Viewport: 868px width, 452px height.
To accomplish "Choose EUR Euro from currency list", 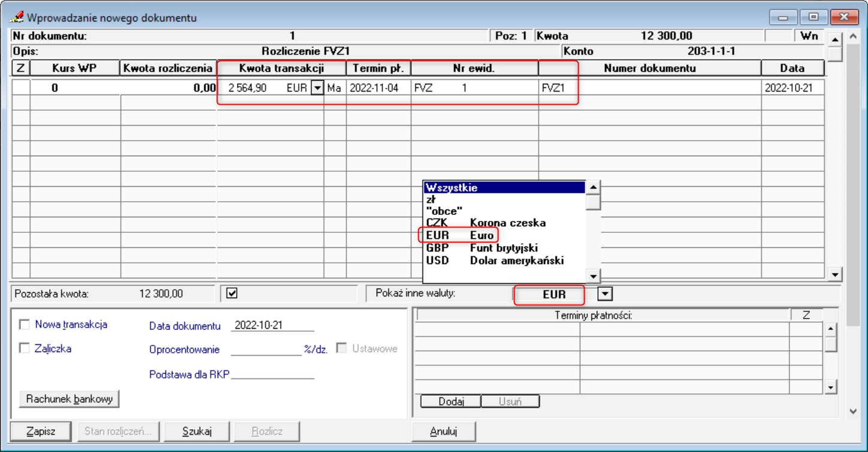I will point(504,235).
